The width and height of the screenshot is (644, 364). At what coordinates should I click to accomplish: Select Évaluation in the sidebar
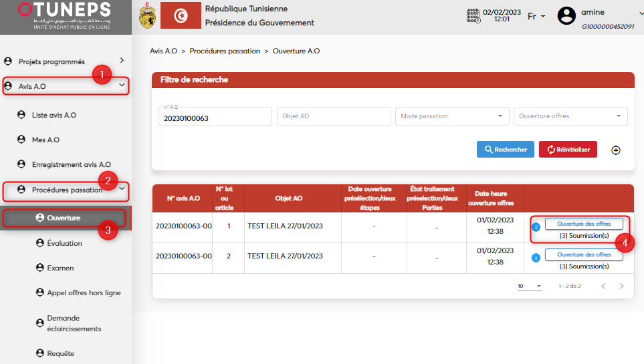[64, 243]
